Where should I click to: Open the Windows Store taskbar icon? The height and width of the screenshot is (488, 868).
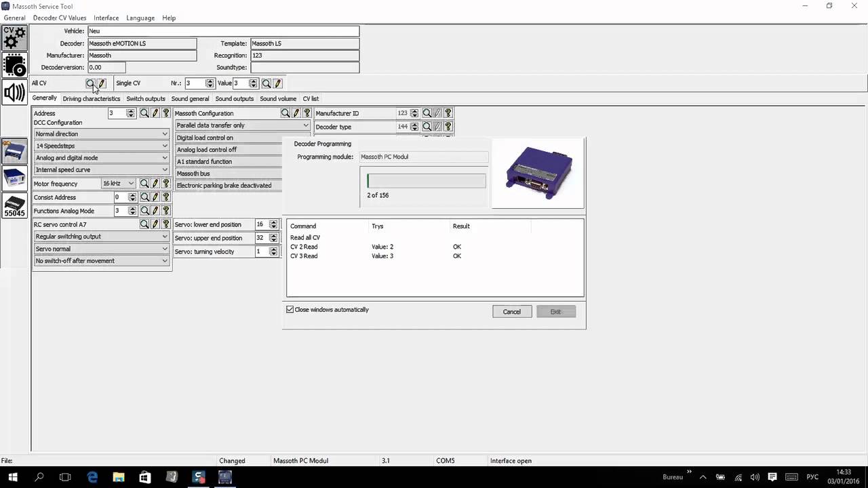pyautogui.click(x=145, y=477)
